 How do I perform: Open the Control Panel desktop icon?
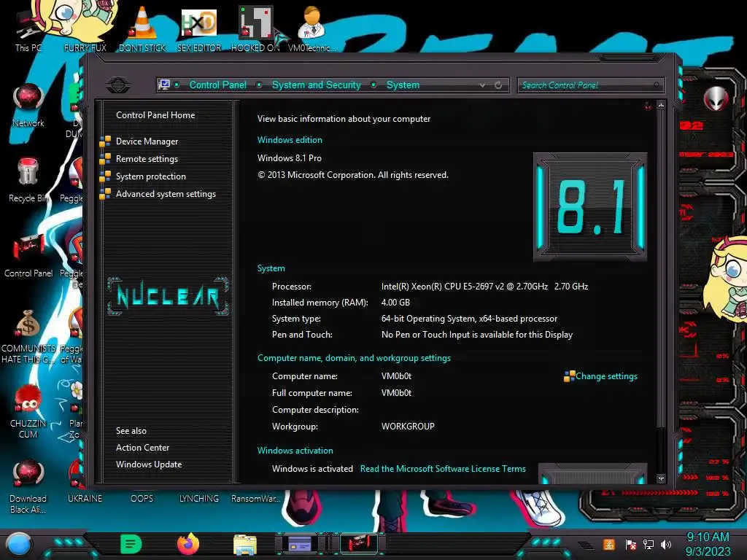tap(28, 255)
